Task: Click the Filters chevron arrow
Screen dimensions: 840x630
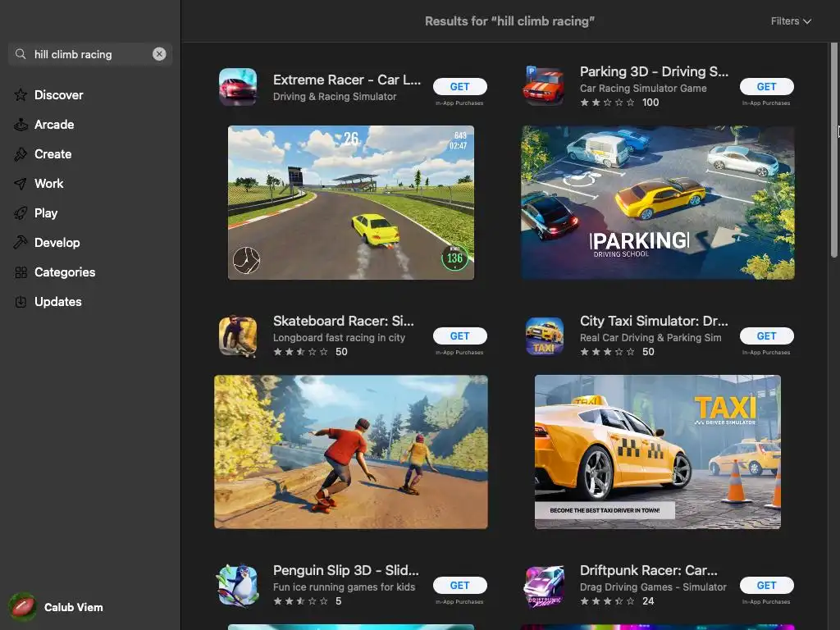Action: (807, 21)
